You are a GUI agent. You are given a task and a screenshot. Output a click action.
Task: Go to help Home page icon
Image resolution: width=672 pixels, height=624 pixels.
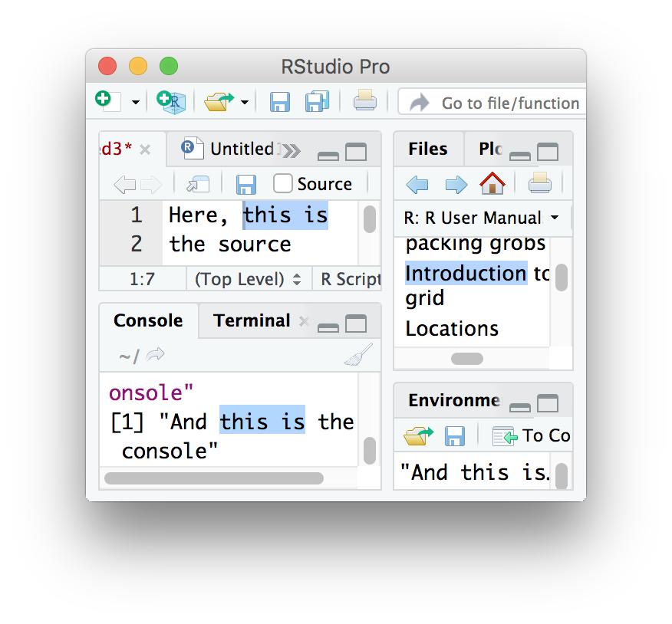click(492, 183)
